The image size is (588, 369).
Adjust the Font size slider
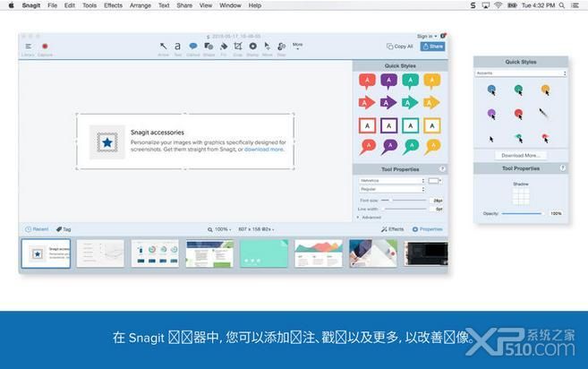(x=403, y=201)
